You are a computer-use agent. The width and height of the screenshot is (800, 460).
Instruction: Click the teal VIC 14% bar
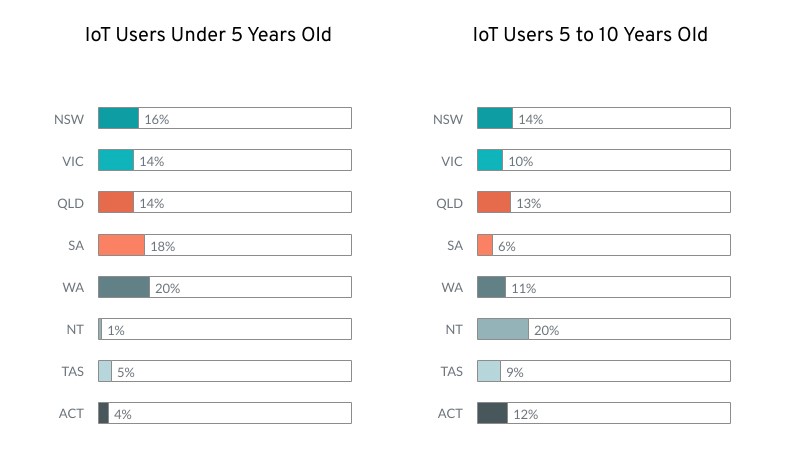(115, 160)
